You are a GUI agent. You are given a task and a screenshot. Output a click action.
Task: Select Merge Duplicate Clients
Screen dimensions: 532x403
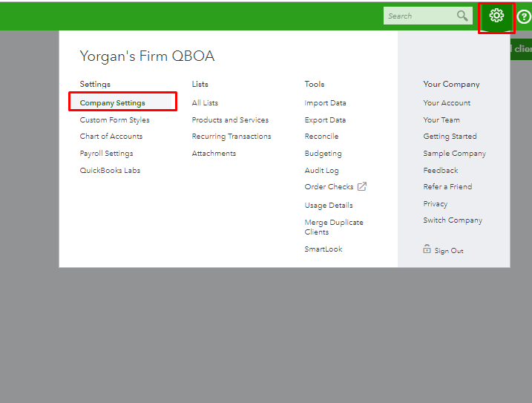point(334,227)
